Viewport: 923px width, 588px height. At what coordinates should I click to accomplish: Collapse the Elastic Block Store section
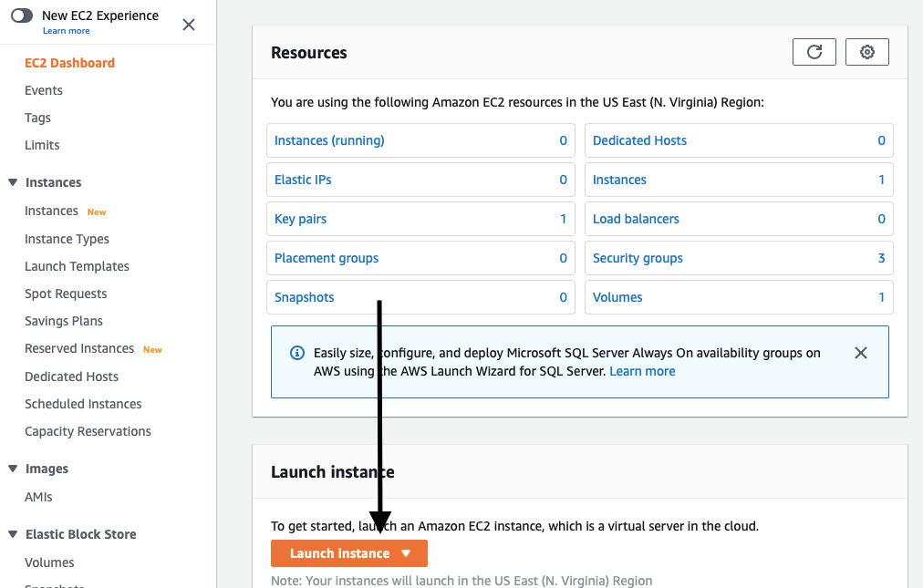coord(13,534)
